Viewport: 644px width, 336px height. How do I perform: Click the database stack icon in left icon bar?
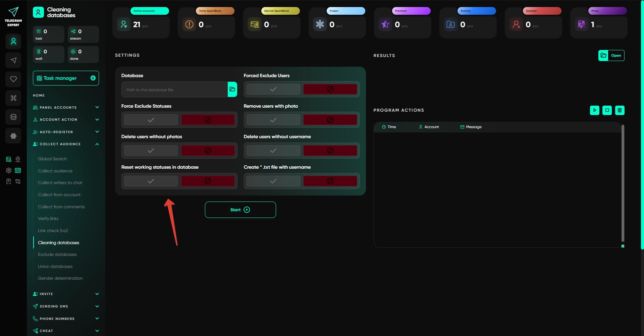pyautogui.click(x=13, y=117)
